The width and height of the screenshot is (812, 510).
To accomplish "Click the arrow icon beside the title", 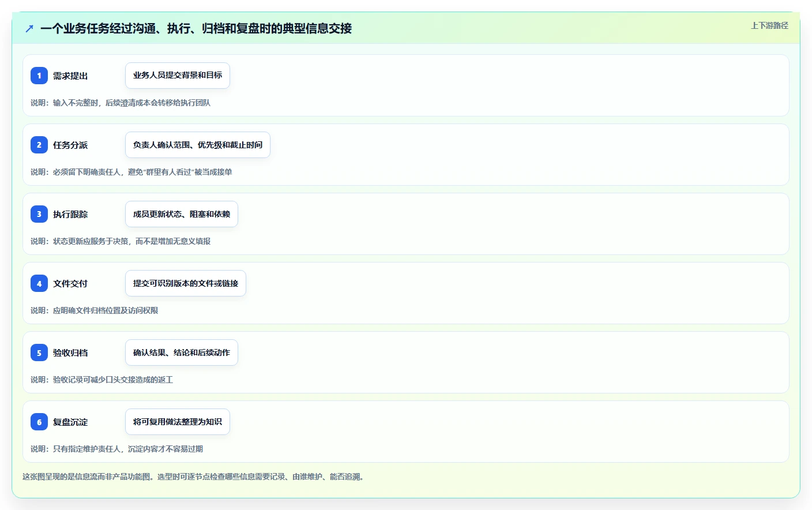I will (29, 28).
